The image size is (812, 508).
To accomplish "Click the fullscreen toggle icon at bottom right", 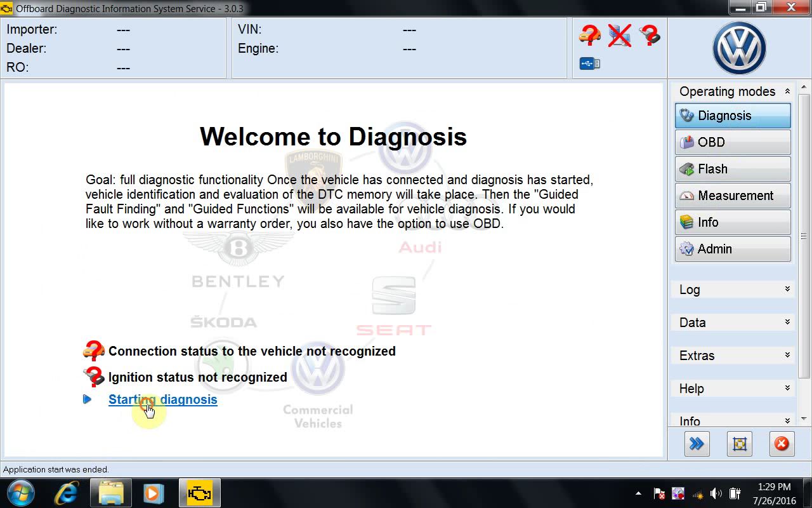I will [739, 444].
